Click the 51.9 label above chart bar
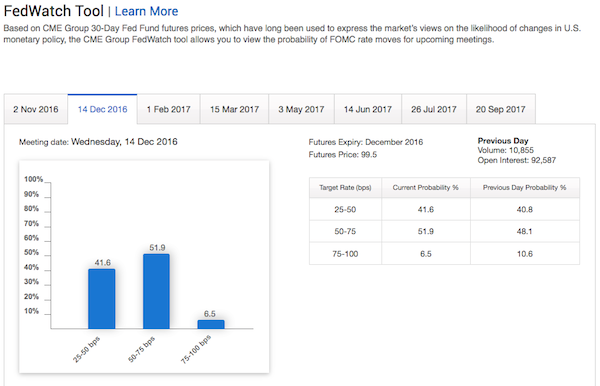Image resolution: width=600 pixels, height=386 pixels. [157, 248]
